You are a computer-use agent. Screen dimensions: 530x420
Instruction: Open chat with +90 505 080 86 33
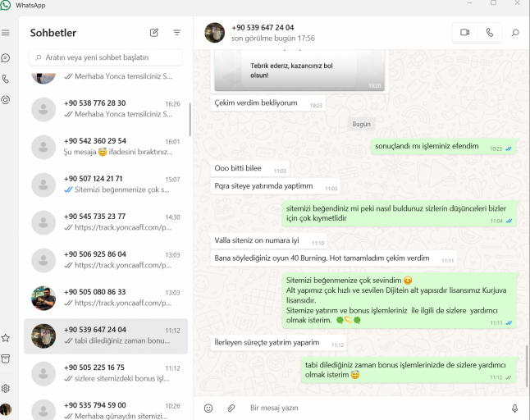click(106, 298)
